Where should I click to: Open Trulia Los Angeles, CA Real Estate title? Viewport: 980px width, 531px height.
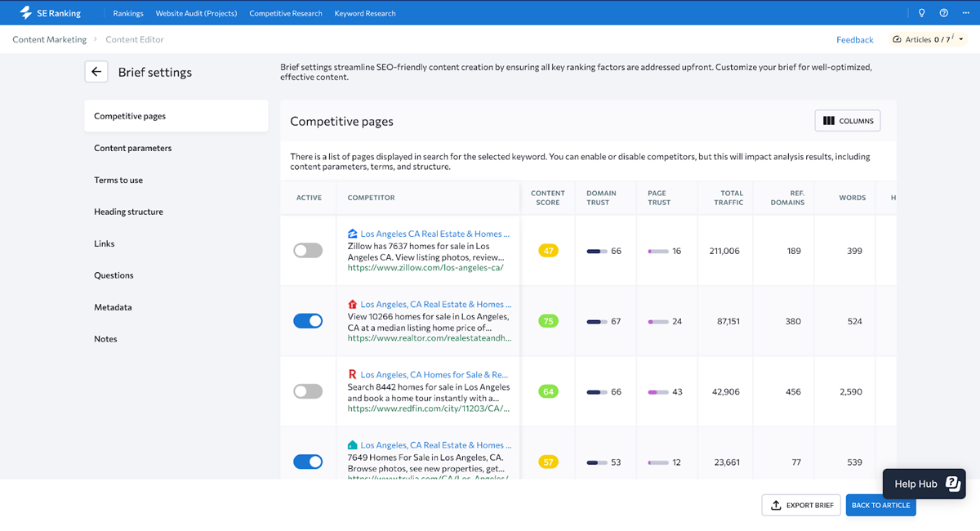[x=436, y=445]
